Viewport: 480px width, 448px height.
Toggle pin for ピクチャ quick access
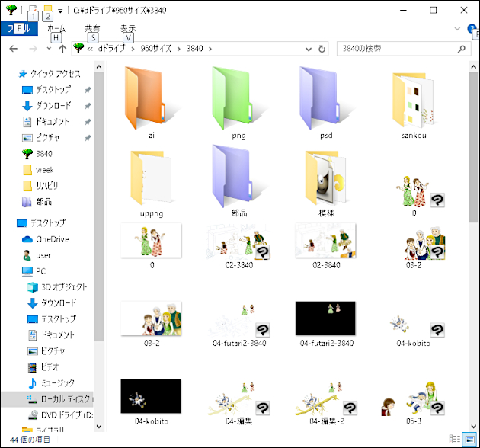pos(88,138)
